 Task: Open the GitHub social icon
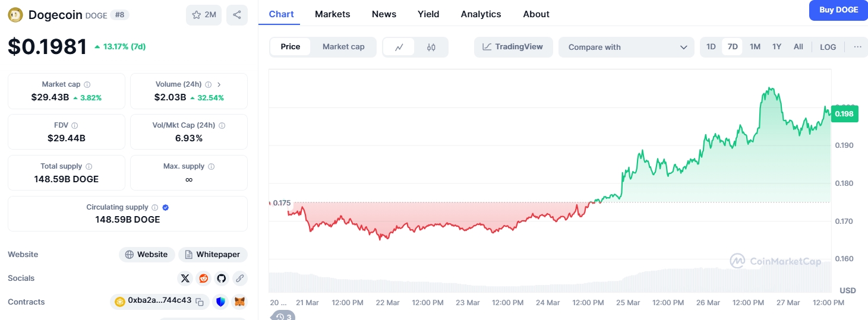pos(222,278)
